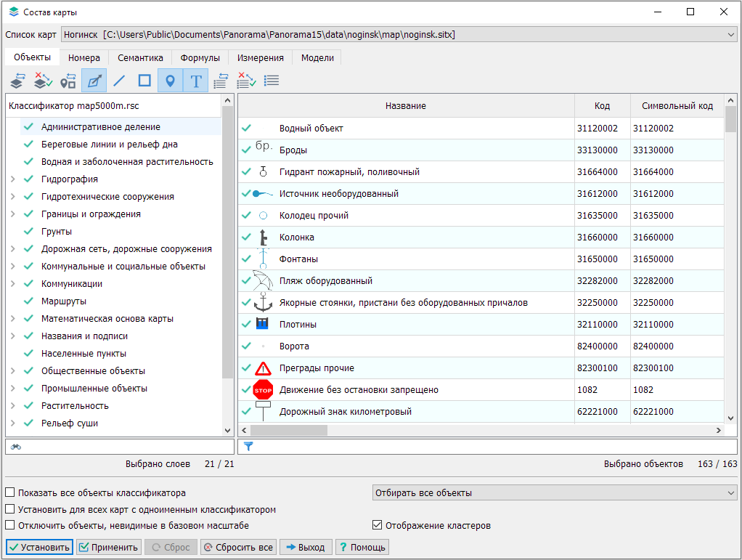Click the line objects filter icon
Screen dimensions: 742x560
click(x=119, y=81)
